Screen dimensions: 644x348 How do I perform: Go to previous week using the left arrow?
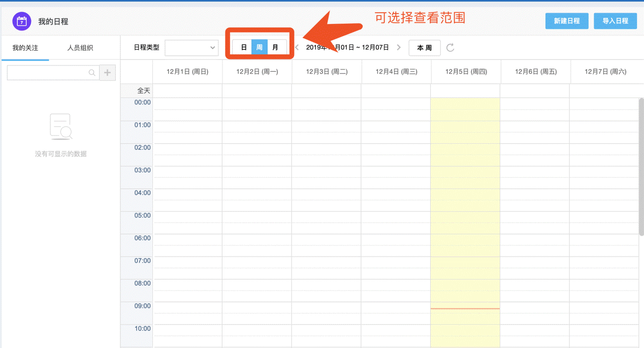pos(297,48)
